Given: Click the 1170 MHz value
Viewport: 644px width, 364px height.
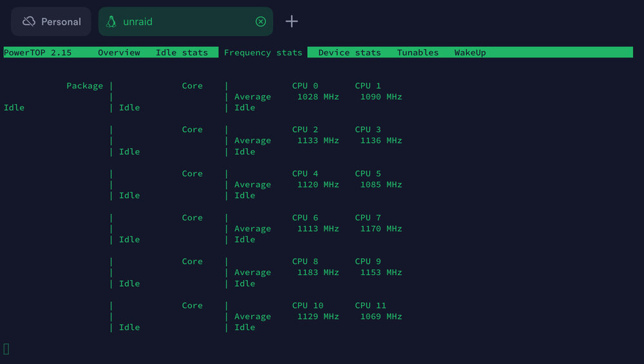Looking at the screenshot, I should coord(381,229).
